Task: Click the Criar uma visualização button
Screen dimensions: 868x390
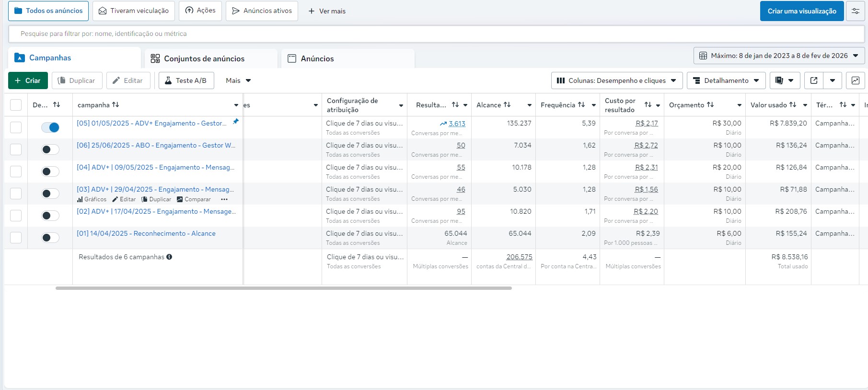Action: [x=801, y=11]
